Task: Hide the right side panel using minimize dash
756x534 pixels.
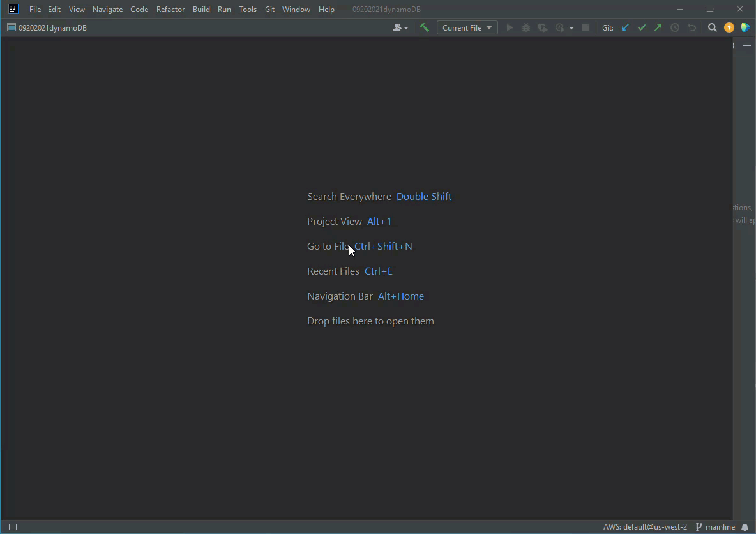Action: tap(747, 45)
